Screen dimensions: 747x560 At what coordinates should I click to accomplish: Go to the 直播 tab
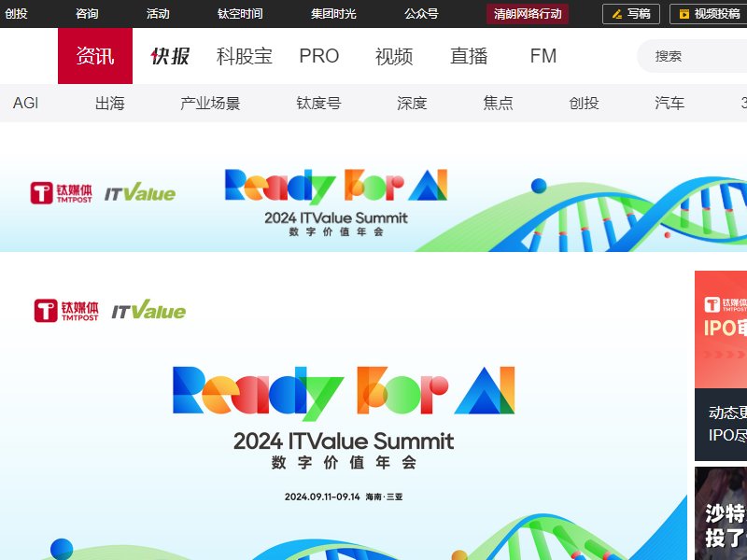coord(469,56)
